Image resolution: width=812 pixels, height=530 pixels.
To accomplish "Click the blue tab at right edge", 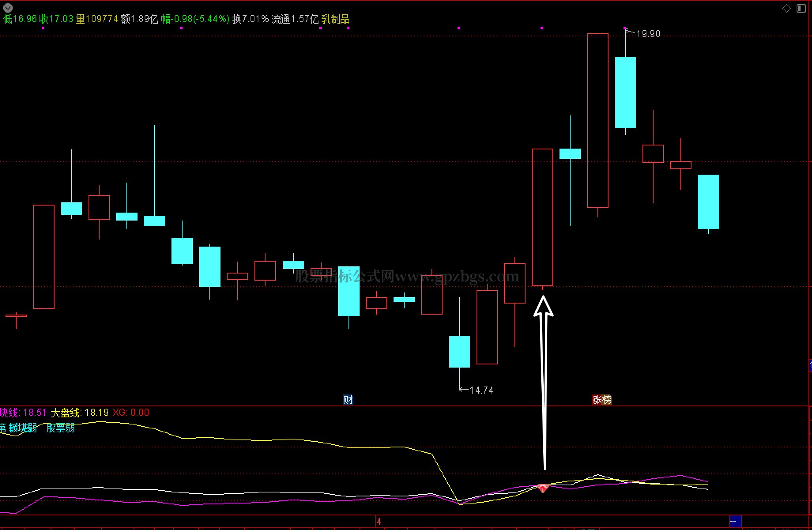I will click(x=810, y=366).
